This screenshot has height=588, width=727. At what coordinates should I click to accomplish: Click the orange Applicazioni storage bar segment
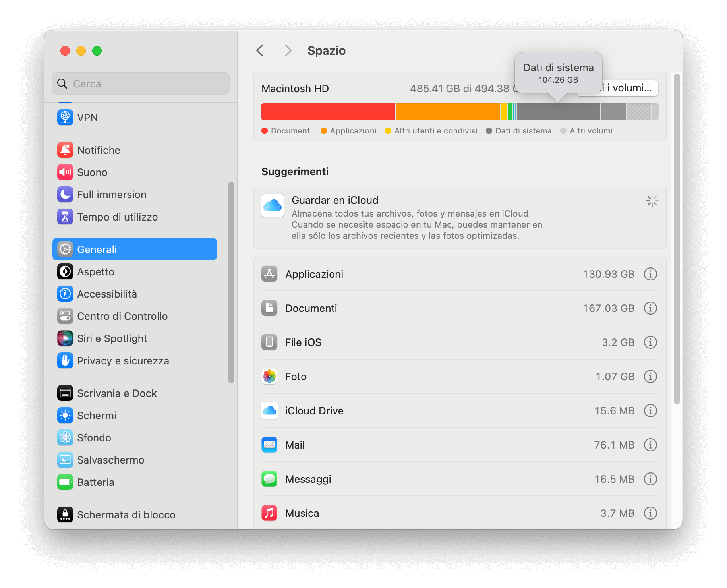pyautogui.click(x=448, y=112)
